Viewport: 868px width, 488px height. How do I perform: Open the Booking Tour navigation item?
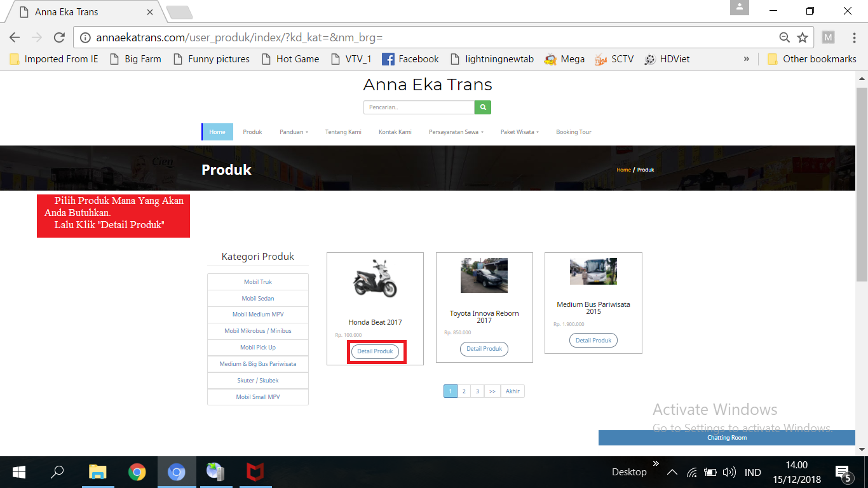pyautogui.click(x=574, y=132)
